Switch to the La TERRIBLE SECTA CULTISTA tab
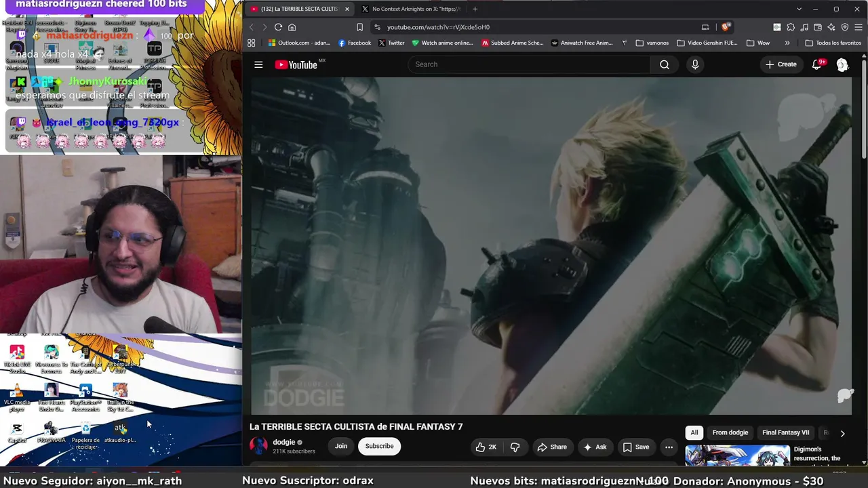The image size is (868, 488). [x=299, y=9]
